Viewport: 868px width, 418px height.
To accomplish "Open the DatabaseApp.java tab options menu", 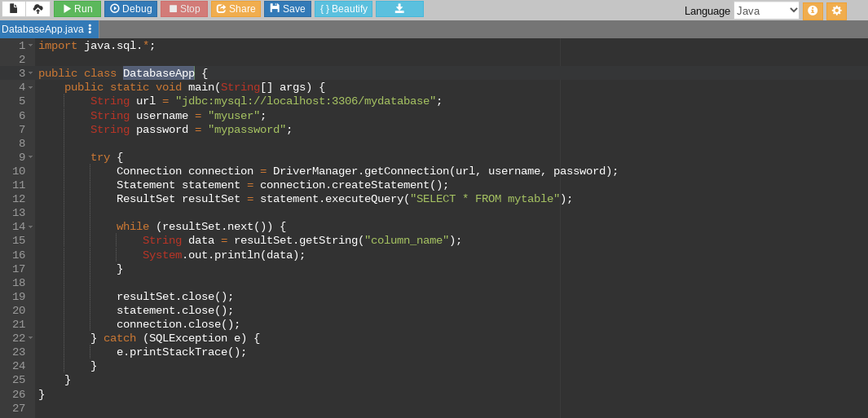I will pyautogui.click(x=90, y=29).
